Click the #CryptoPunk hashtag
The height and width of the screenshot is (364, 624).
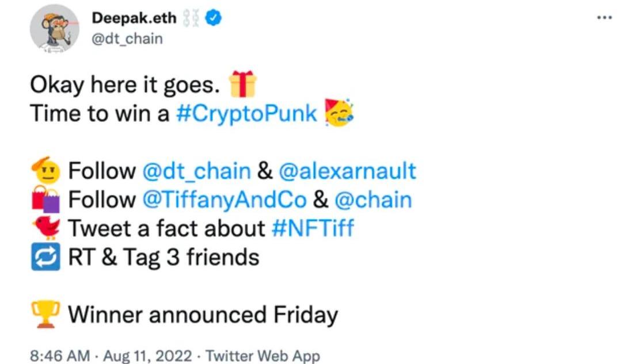pyautogui.click(x=246, y=114)
